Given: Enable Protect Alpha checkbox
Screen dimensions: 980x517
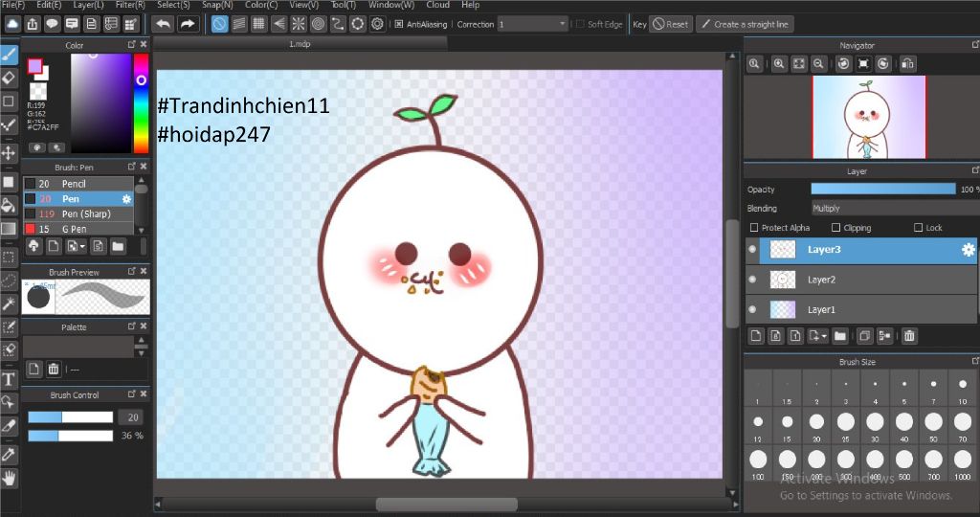Looking at the screenshot, I should coord(754,228).
